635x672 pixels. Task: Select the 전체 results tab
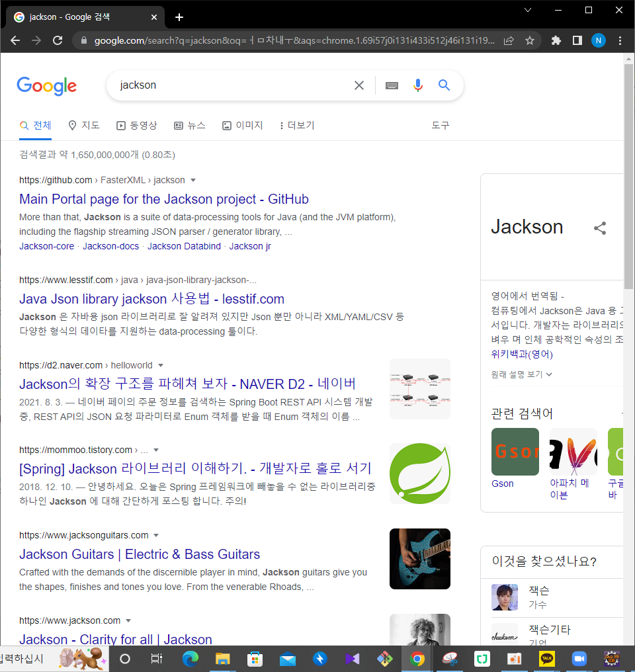36,126
